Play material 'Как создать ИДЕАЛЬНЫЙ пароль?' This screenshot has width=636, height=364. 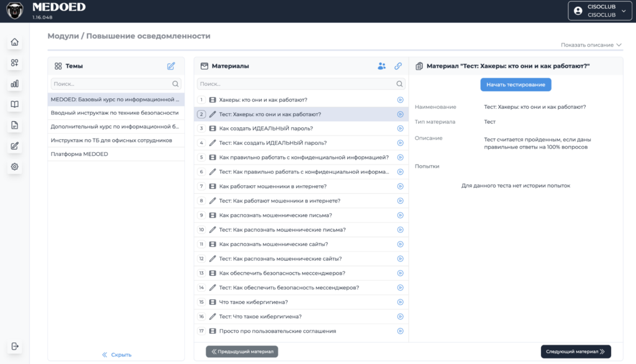click(x=401, y=128)
